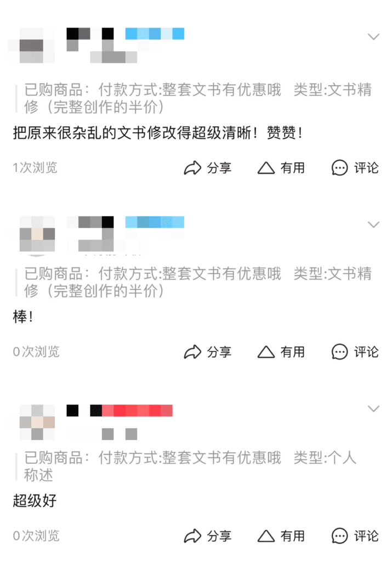This screenshot has height=562, width=392.
Task: Open comment bubble on 超级好 review
Action: click(339, 536)
